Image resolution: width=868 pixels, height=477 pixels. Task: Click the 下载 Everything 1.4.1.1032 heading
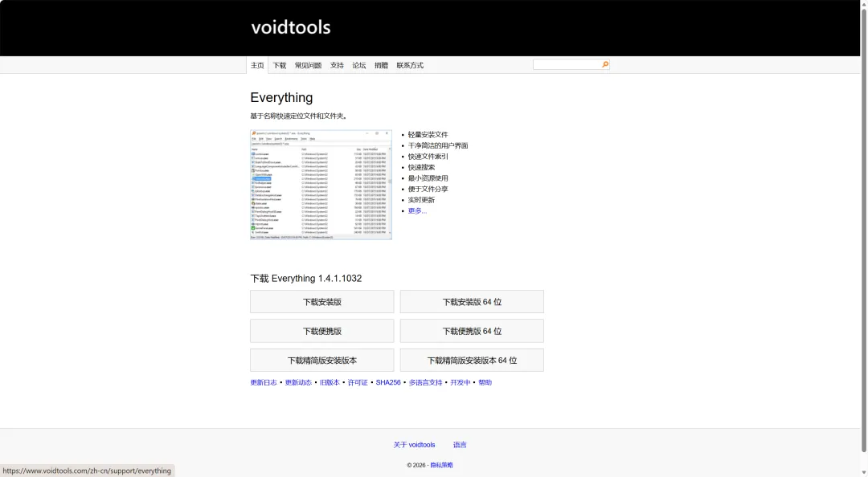click(x=305, y=279)
